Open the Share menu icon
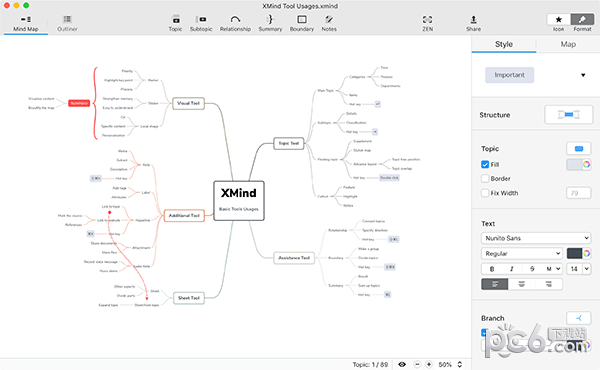 tap(473, 23)
